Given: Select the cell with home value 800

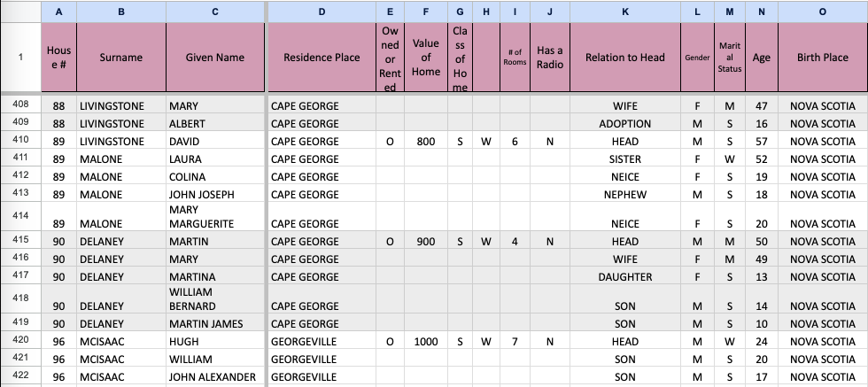Looking at the screenshot, I should click(x=426, y=141).
